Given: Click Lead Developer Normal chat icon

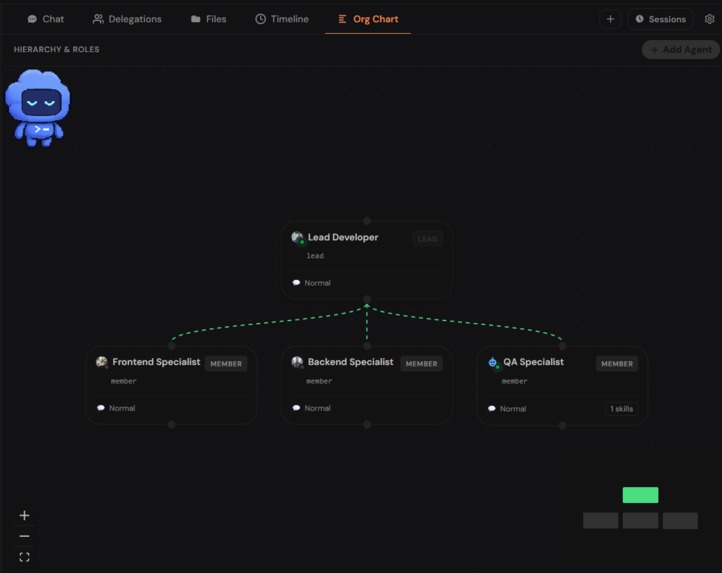Looking at the screenshot, I should pyautogui.click(x=296, y=283).
